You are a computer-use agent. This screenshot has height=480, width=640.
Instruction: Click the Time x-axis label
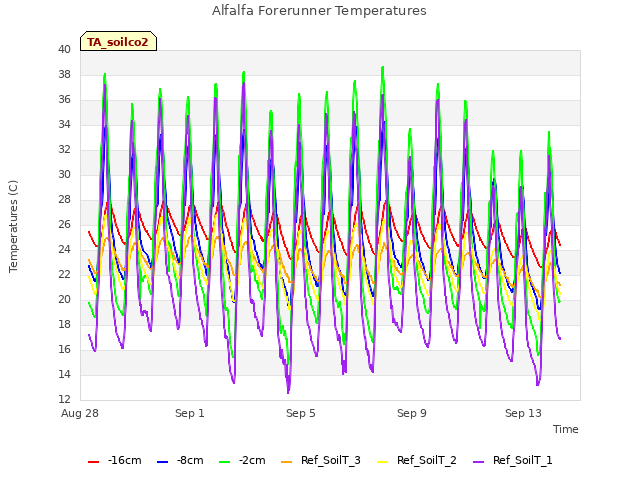(x=566, y=429)
